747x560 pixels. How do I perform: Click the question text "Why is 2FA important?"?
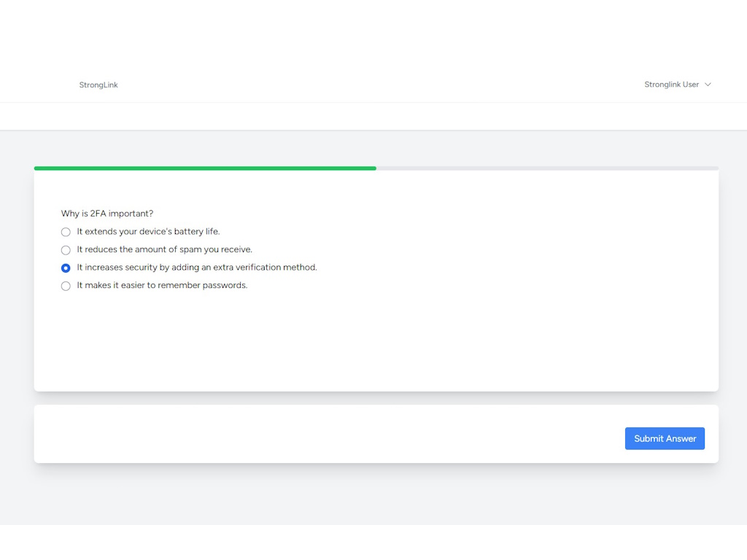click(107, 214)
